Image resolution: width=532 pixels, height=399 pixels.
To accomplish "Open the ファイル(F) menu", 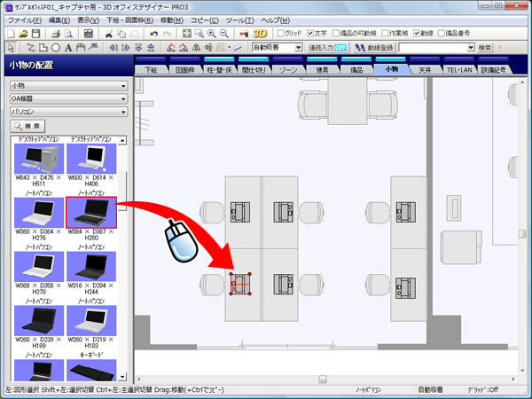I will pyautogui.click(x=23, y=20).
